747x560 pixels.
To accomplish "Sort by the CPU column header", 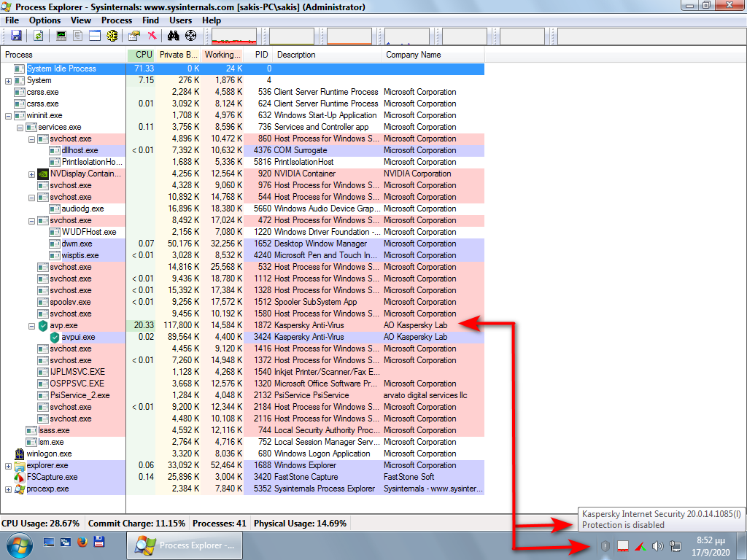I will (x=141, y=55).
